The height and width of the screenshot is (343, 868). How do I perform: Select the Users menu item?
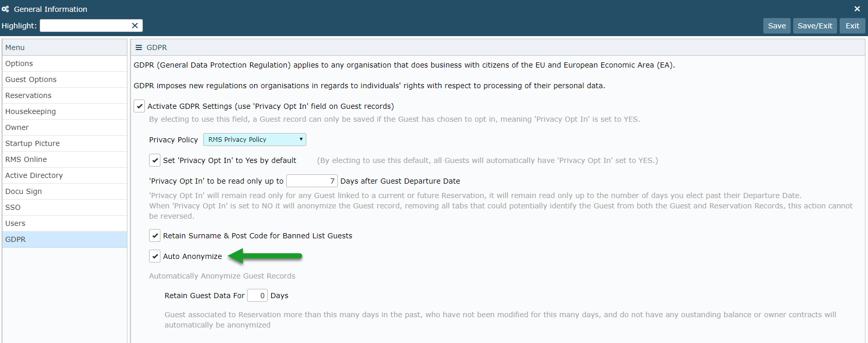point(64,223)
